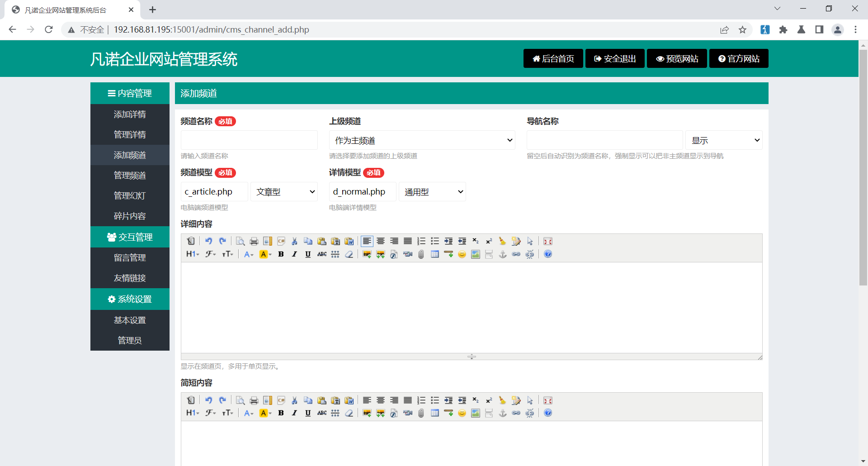
Task: Center-align text in 详细内容 editor
Action: [x=381, y=241]
